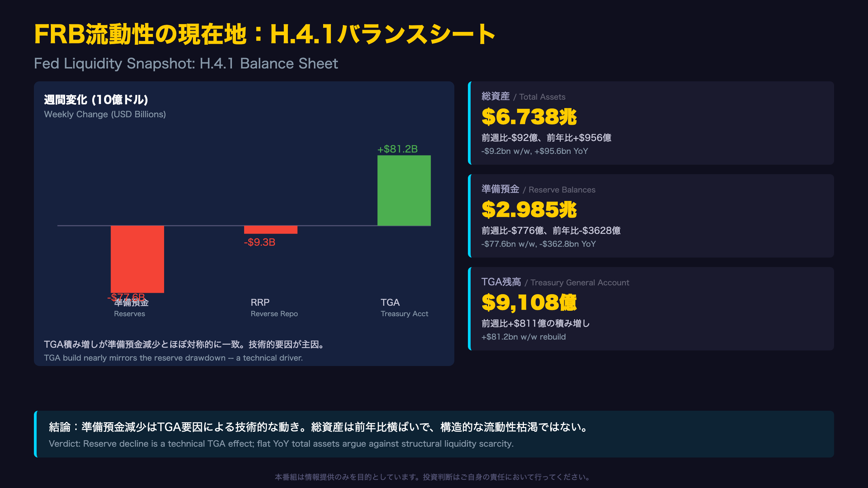Click the 'RRP' axis label
This screenshot has height=488, width=868.
coord(260,302)
